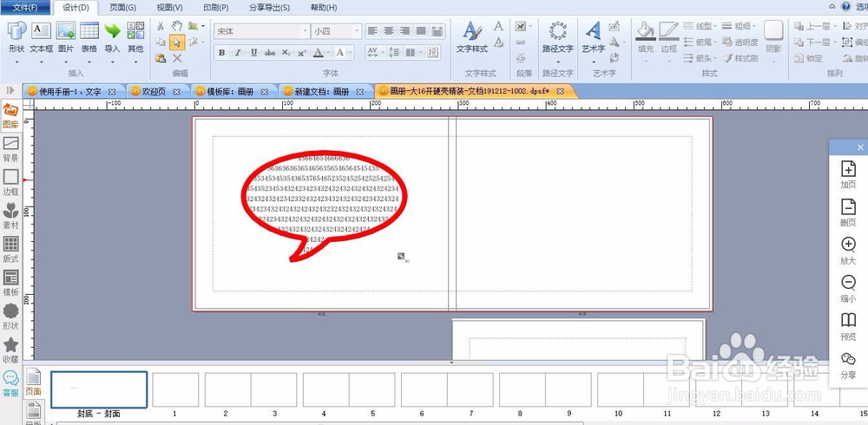Switch to the 视图(V) ribbon tab
Image resolution: width=868 pixels, height=425 pixels.
169,7
